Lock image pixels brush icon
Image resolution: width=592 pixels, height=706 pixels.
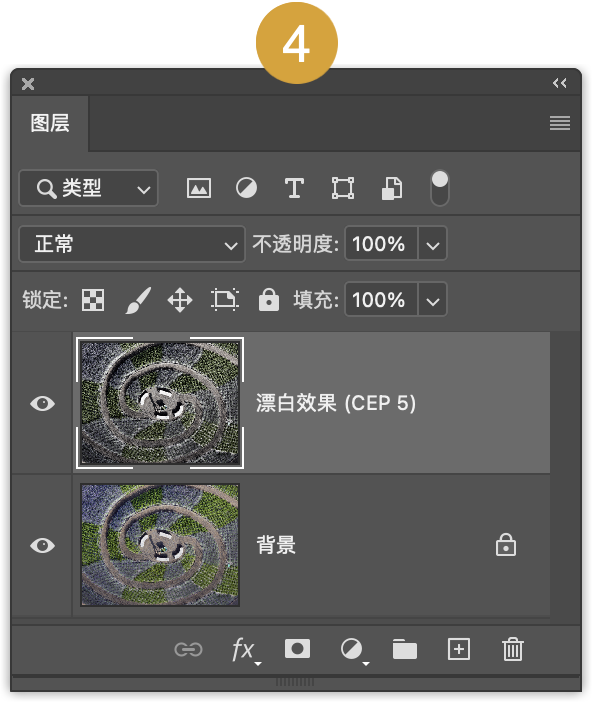pos(138,300)
